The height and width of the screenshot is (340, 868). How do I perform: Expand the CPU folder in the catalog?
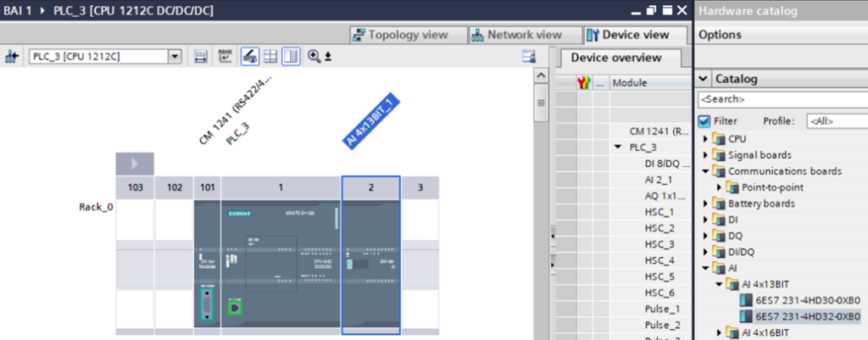point(705,138)
